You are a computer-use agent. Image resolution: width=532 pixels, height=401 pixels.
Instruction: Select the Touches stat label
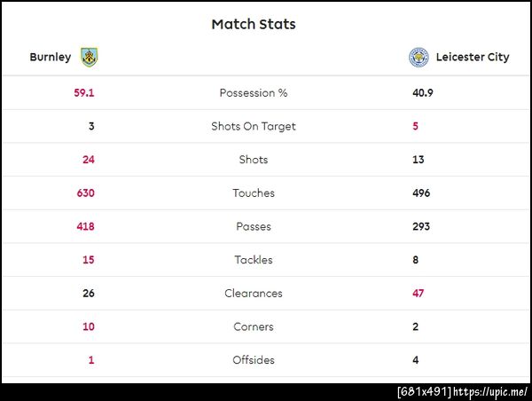(254, 193)
